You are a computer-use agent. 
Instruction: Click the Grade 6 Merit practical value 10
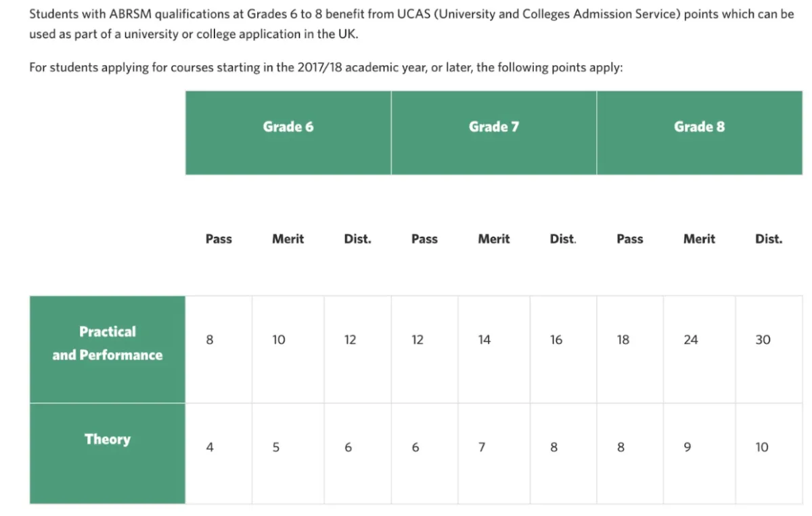click(278, 340)
